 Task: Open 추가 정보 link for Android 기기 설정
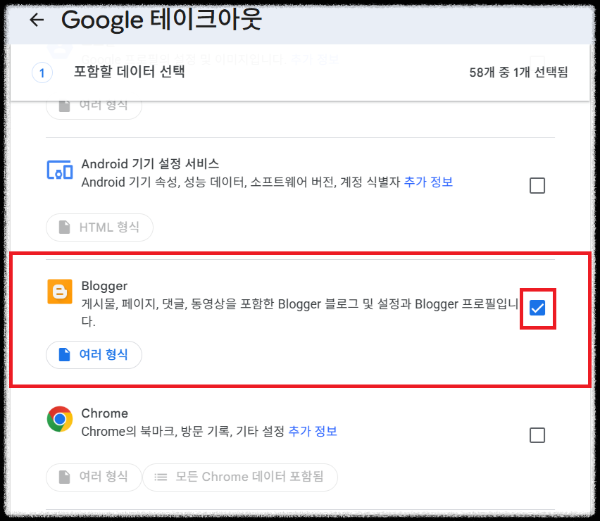tap(428, 182)
